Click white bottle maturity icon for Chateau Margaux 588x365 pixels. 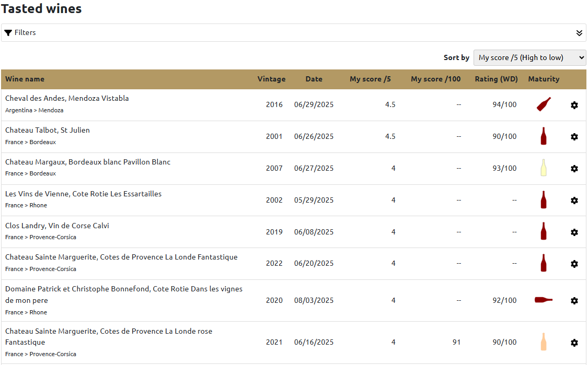(544, 168)
